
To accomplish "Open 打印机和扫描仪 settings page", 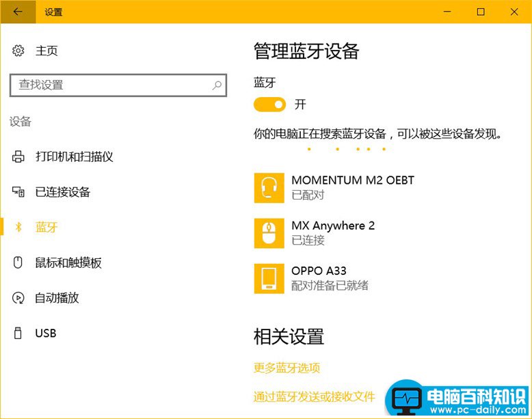I will coord(74,157).
